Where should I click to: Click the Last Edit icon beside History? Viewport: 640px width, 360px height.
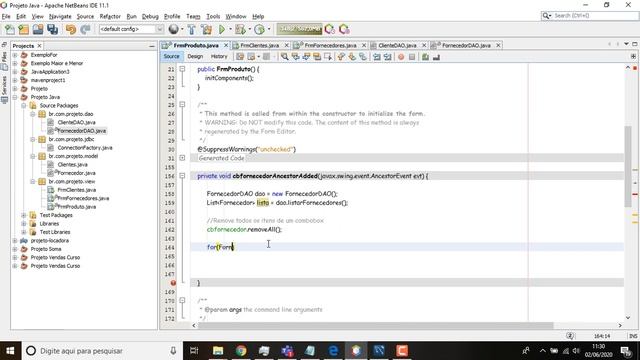pyautogui.click(x=240, y=57)
